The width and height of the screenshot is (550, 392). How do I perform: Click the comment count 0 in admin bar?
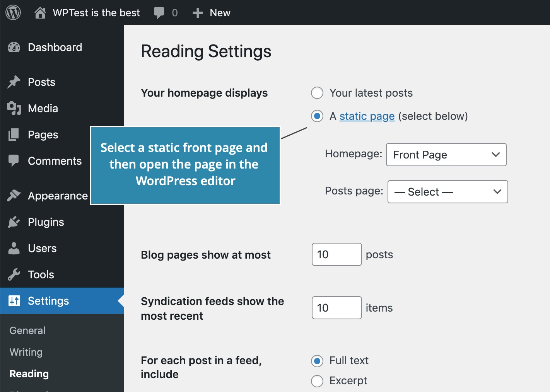pyautogui.click(x=175, y=13)
